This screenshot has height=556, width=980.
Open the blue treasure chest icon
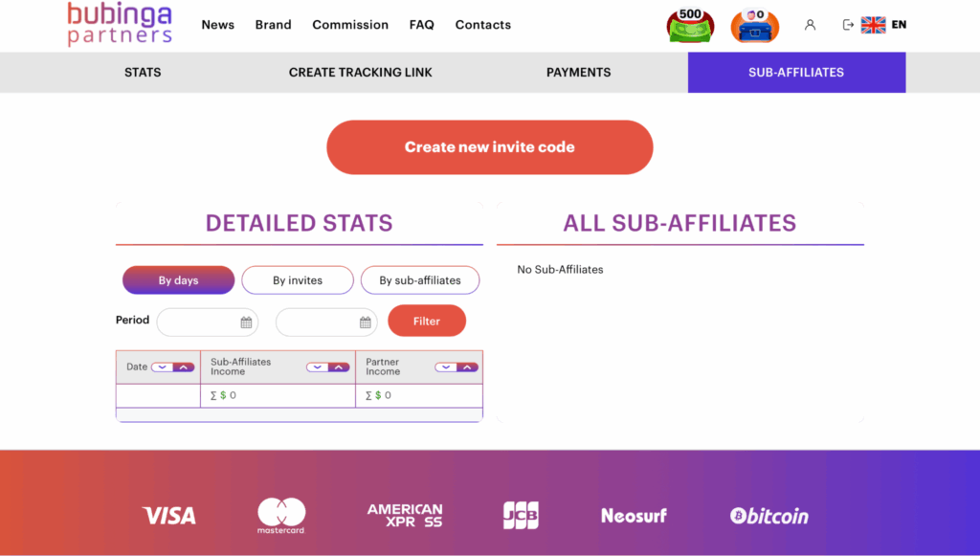(753, 26)
